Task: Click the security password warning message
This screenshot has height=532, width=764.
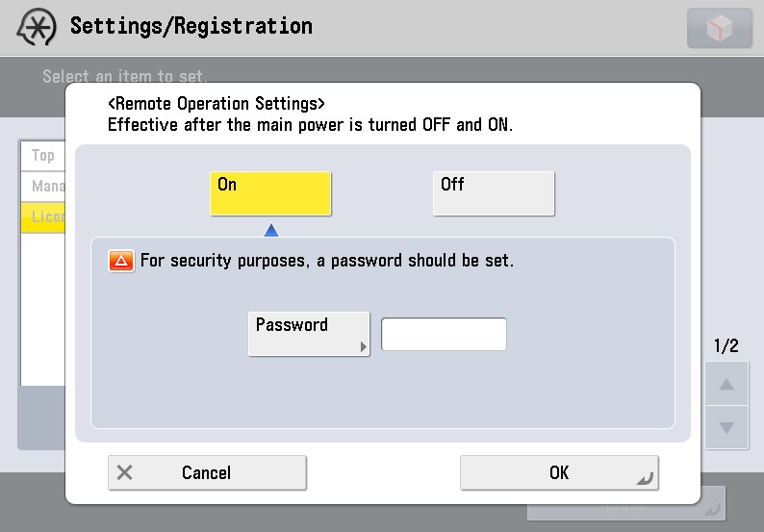Action: click(x=327, y=261)
